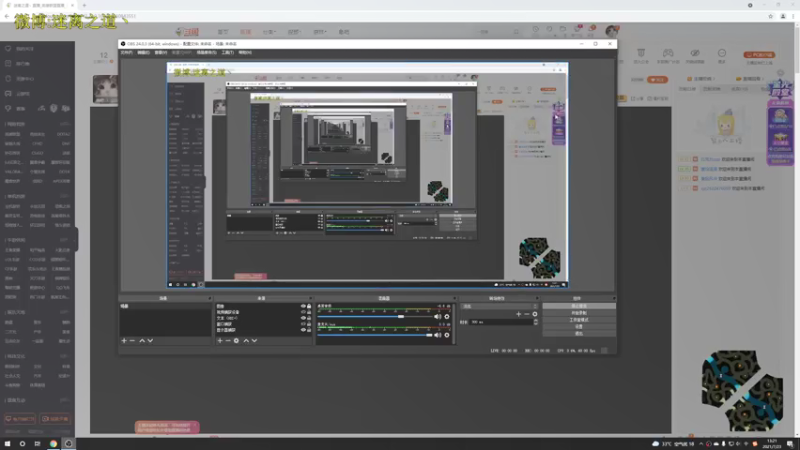Screen dimensions: 800x450
Task: Click the Huya logo in site header
Action: tap(187, 32)
